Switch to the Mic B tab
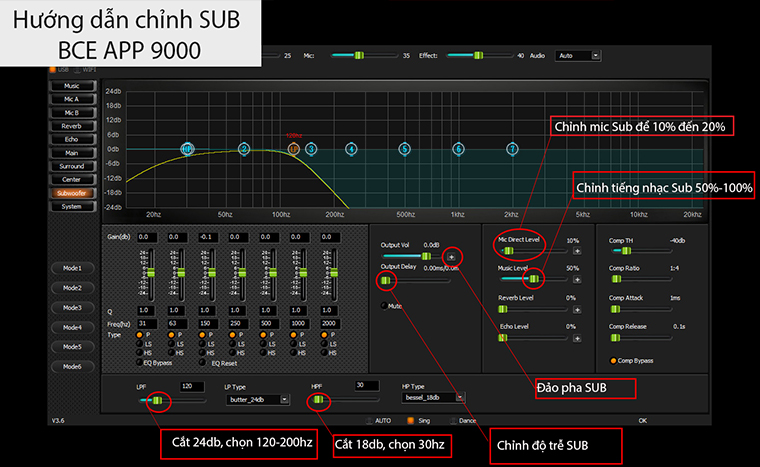This screenshot has width=760, height=467. coord(72,113)
